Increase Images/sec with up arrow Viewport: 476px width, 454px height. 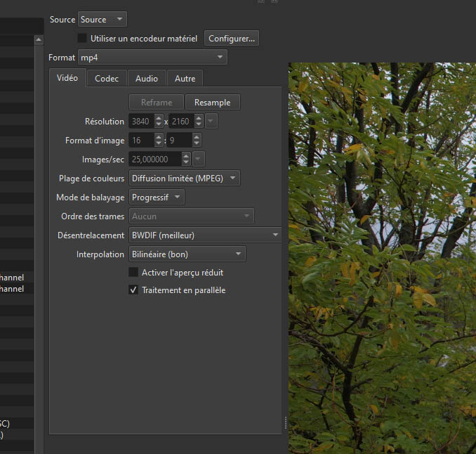186,156
